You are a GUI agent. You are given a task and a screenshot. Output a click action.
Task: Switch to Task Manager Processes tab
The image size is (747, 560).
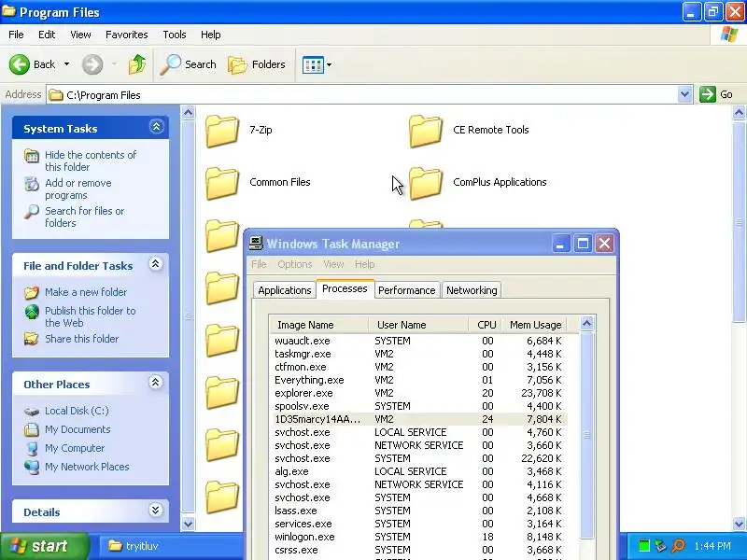point(345,288)
